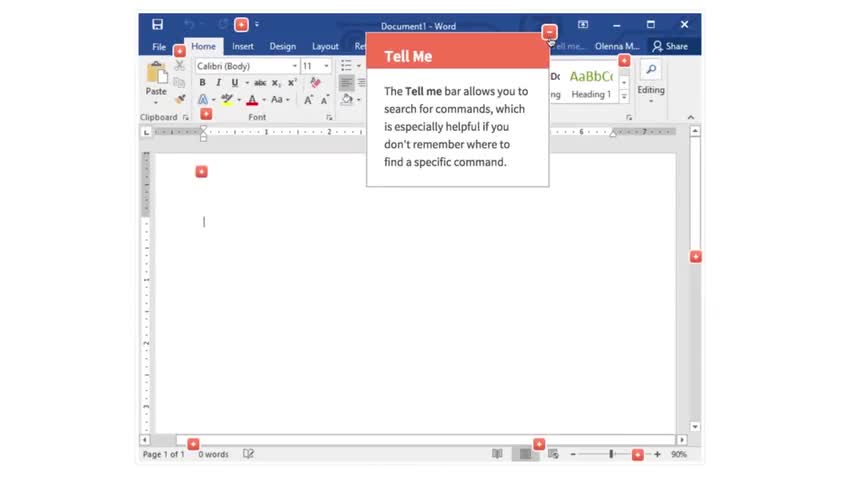Open the Font dialog launcher
Screen dimensions: 848x480
point(329,117)
